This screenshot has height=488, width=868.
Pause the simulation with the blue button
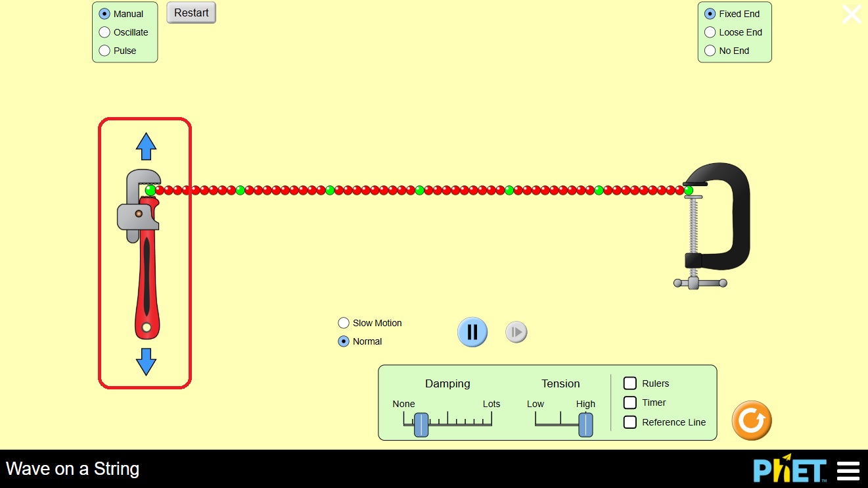[x=472, y=332]
